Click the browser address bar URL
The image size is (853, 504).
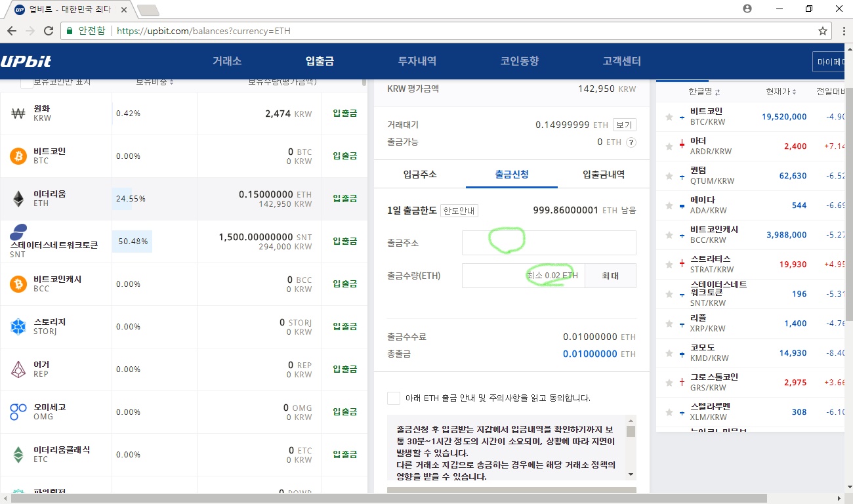(x=203, y=31)
